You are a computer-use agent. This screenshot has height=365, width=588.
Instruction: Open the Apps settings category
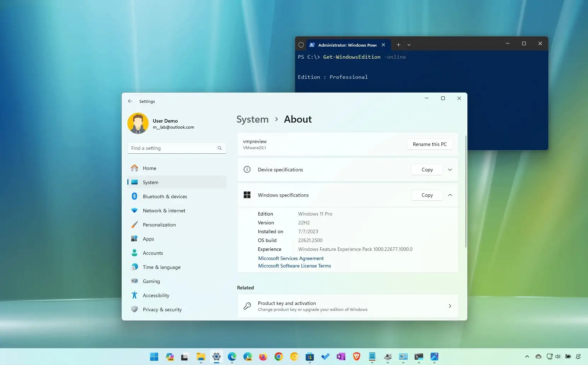coord(177,239)
